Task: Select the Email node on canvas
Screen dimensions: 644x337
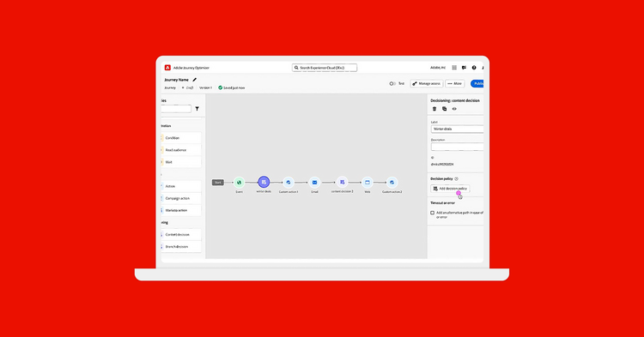Action: click(x=314, y=183)
